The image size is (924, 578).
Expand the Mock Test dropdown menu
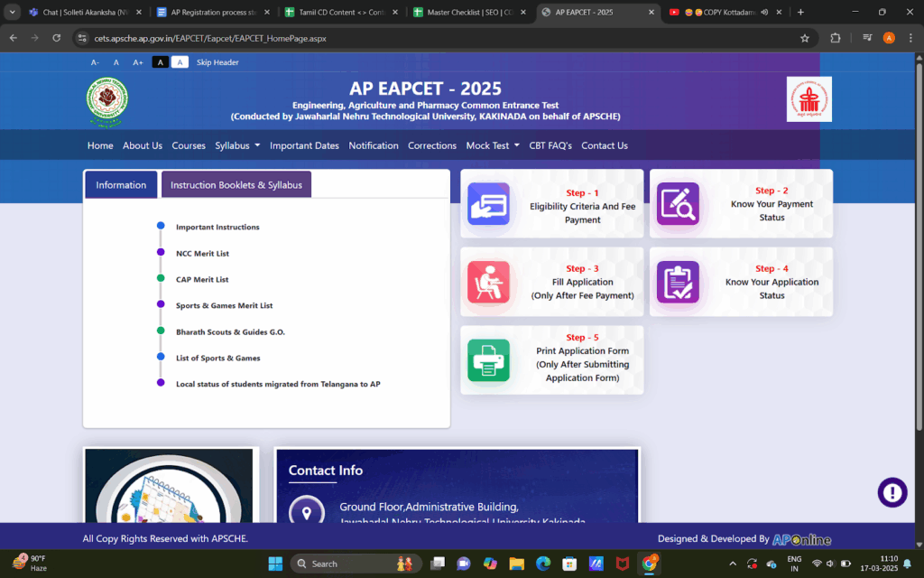tap(493, 145)
